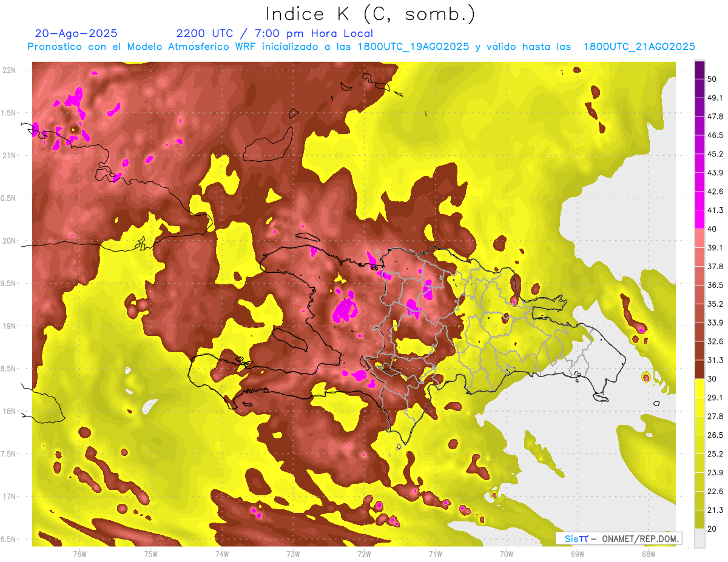
Task: Click the legend value '31.3'
Action: point(715,360)
